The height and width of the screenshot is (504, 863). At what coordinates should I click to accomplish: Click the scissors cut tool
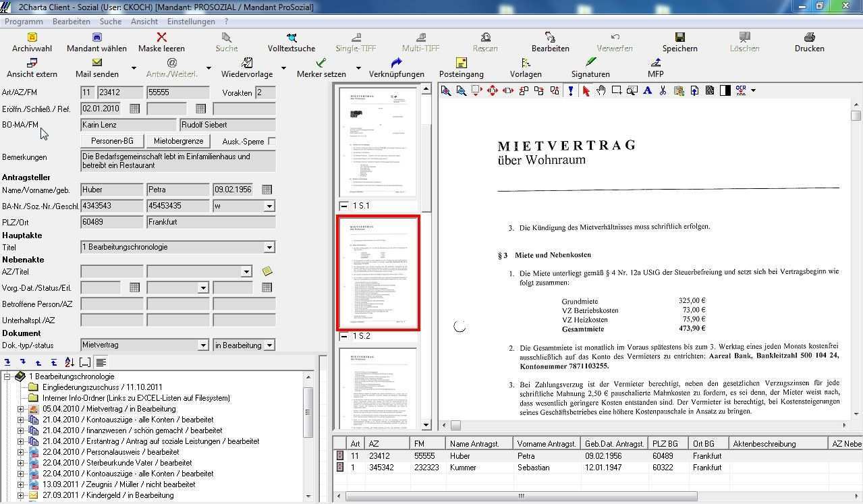tap(663, 91)
